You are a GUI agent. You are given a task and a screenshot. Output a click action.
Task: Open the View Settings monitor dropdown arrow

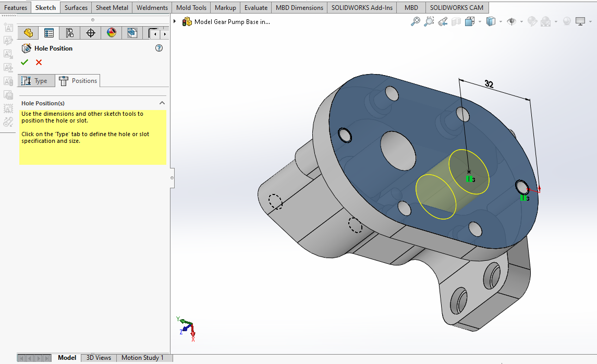[591, 22]
